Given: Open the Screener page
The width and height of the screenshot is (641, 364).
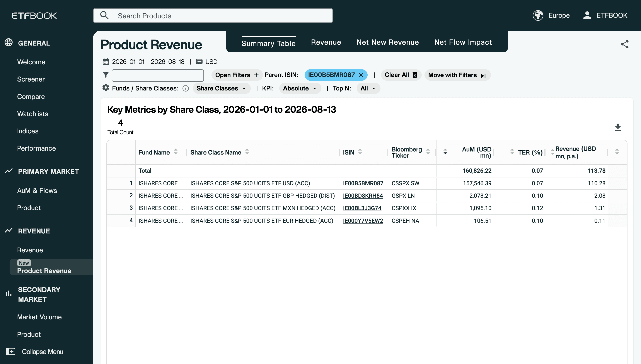Looking at the screenshot, I should point(31,79).
